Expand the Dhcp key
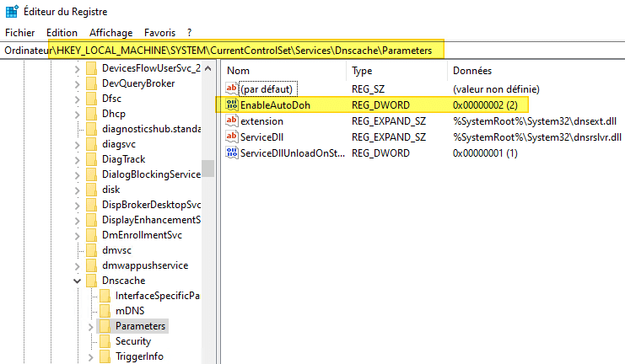Viewport: 625px width, 364px height. click(x=78, y=115)
